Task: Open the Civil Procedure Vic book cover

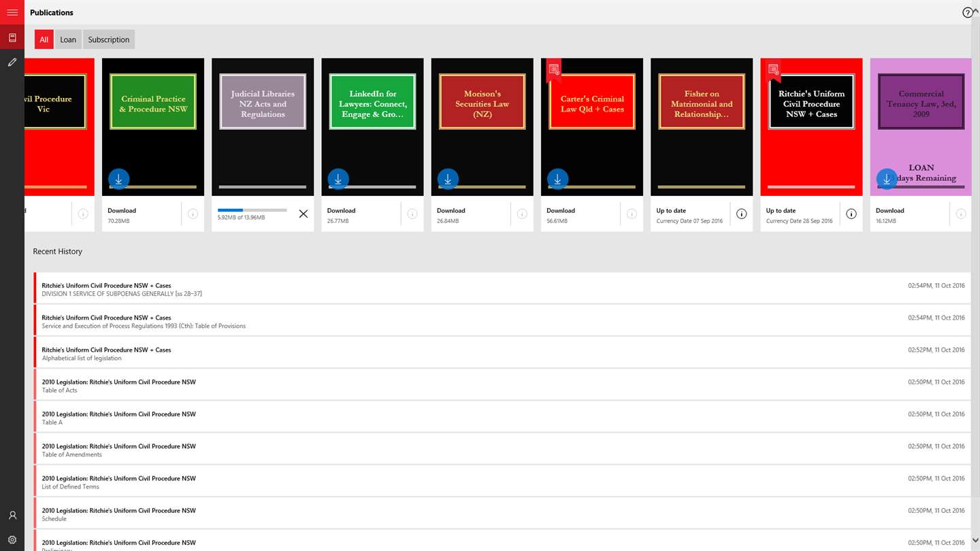Action: (59, 127)
